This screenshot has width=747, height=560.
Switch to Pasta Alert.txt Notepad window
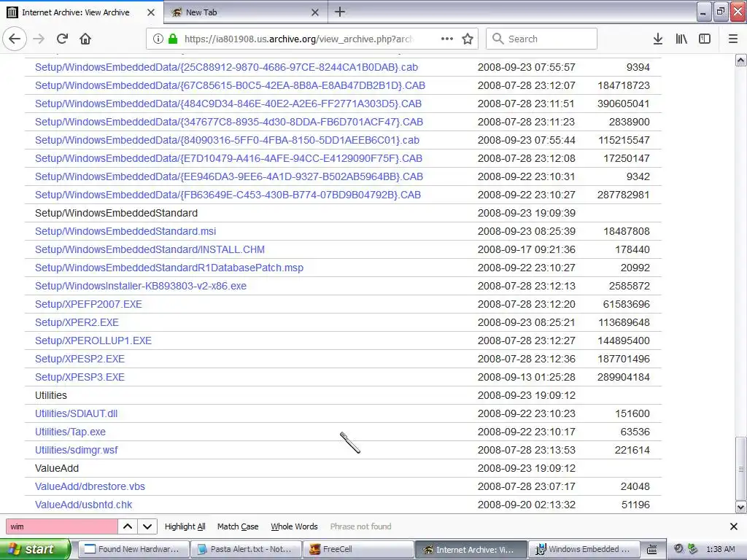246,549
